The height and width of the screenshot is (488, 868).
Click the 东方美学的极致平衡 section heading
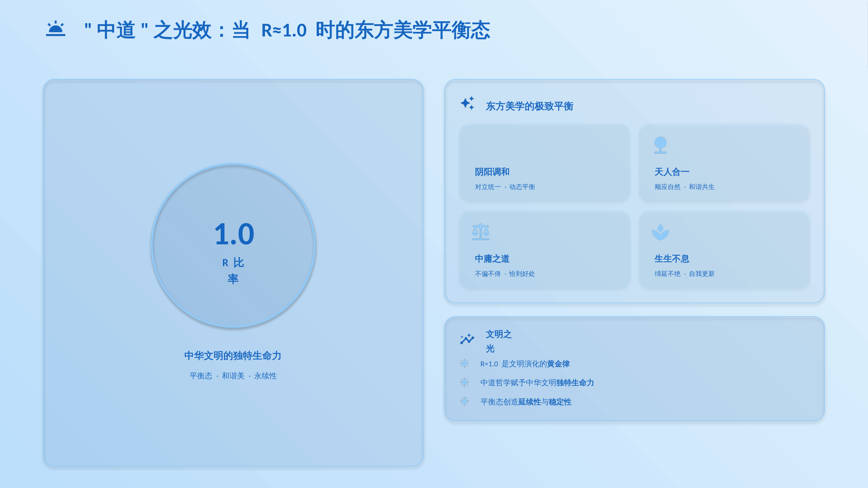[x=529, y=106]
